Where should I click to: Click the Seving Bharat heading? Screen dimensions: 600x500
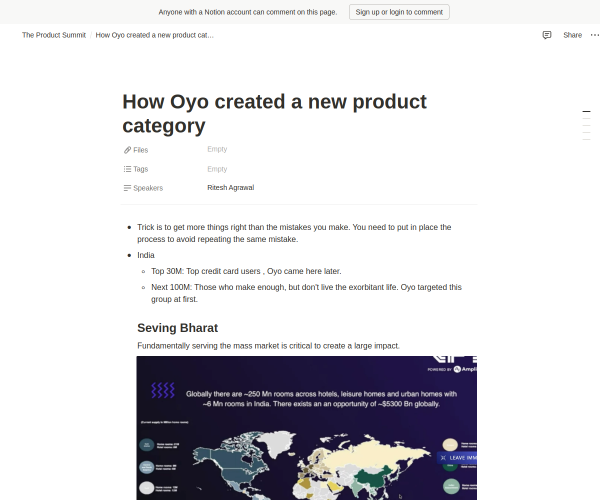click(x=178, y=328)
